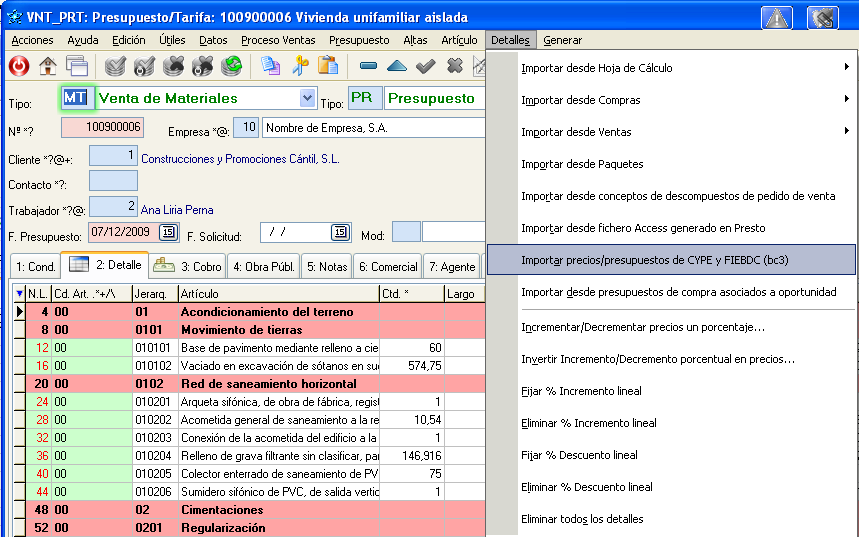The image size is (859, 537).
Task: Click the title bar icon next to warning
Action: [x=823, y=18]
